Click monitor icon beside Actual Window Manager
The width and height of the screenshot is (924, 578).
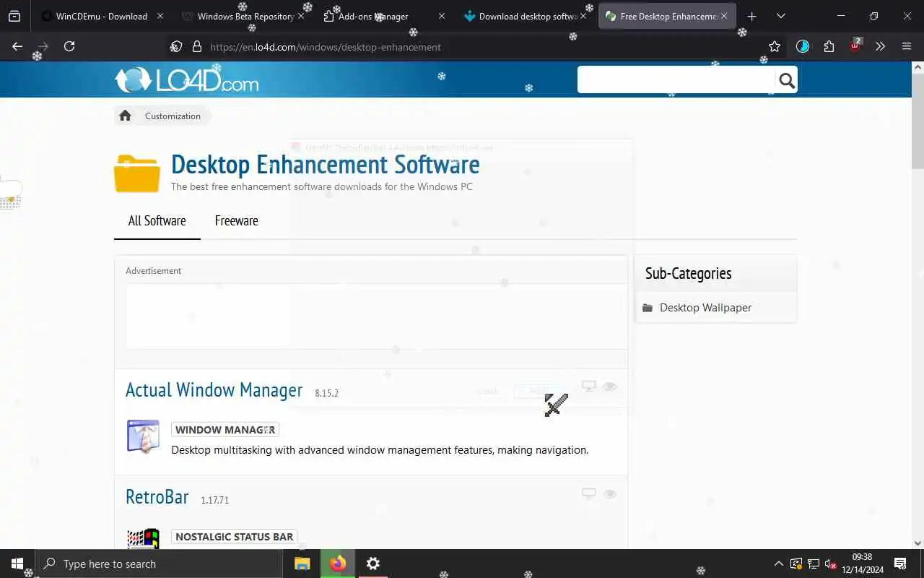click(589, 387)
